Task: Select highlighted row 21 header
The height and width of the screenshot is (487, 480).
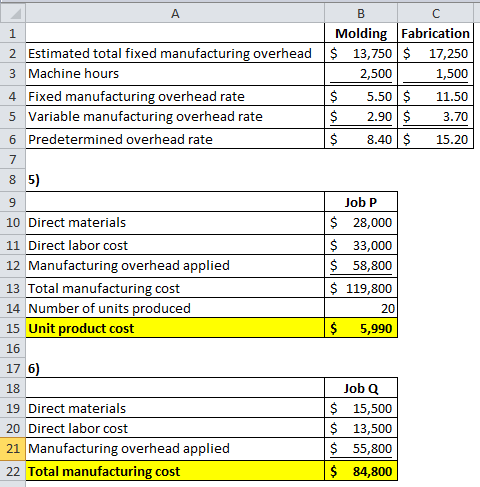Action: coord(13,448)
